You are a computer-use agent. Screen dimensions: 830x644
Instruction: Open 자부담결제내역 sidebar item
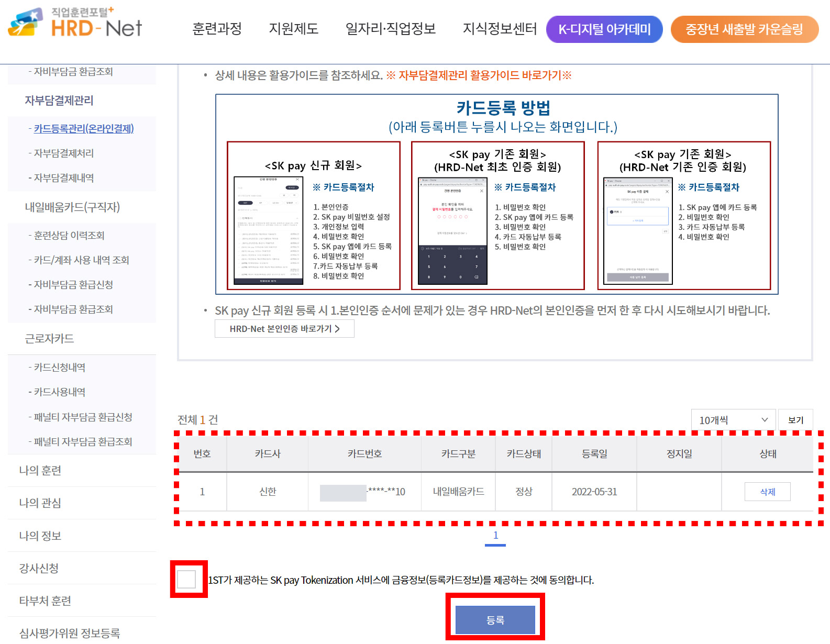pyautogui.click(x=64, y=178)
